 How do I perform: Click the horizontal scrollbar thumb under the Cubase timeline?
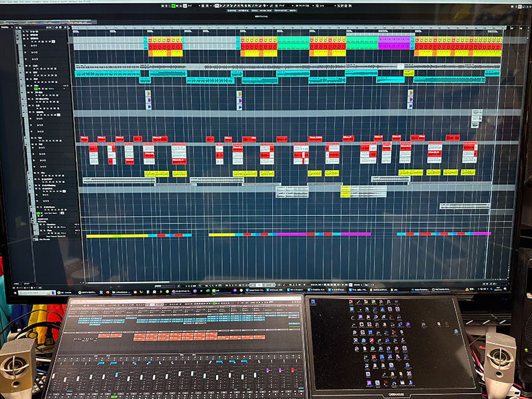[128, 282]
